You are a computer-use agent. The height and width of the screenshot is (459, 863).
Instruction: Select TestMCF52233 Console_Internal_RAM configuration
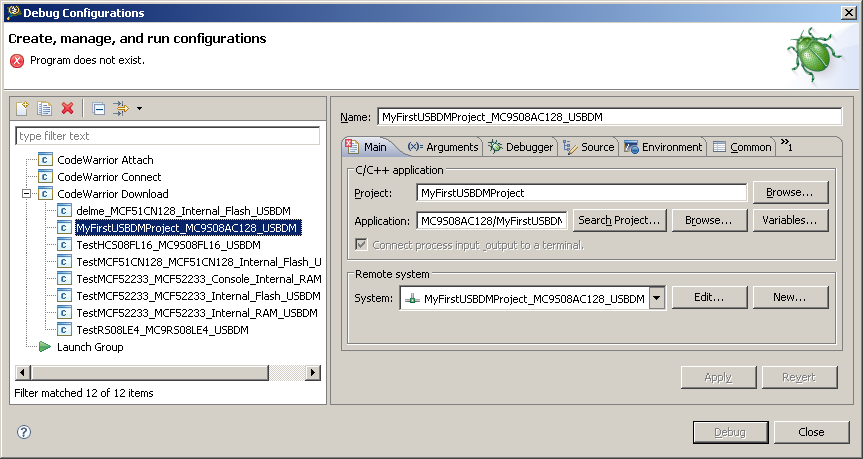pyautogui.click(x=198, y=280)
